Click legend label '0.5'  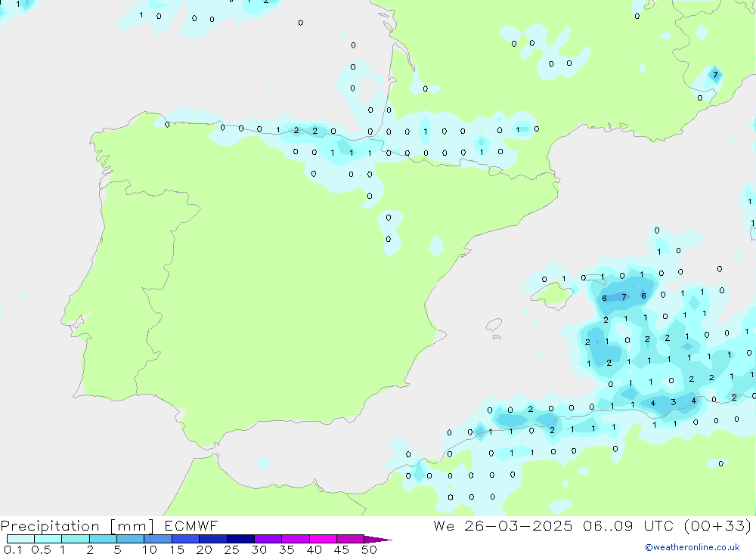tap(42, 549)
